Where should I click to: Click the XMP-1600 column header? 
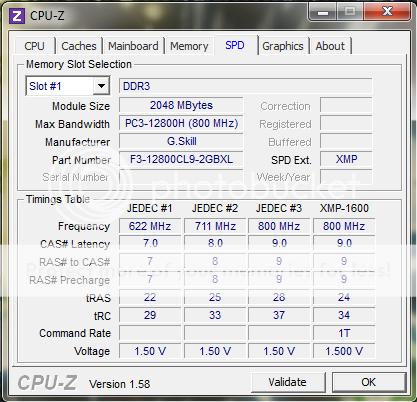tap(344, 208)
